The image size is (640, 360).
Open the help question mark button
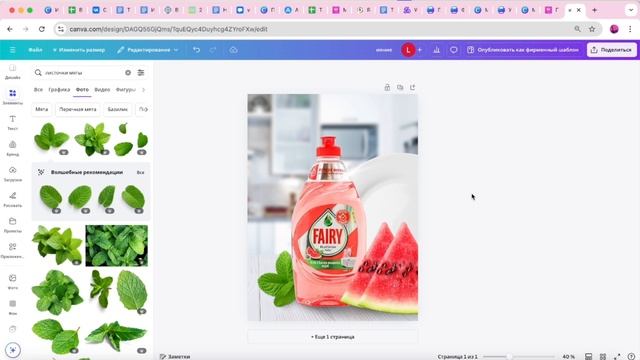click(x=631, y=356)
